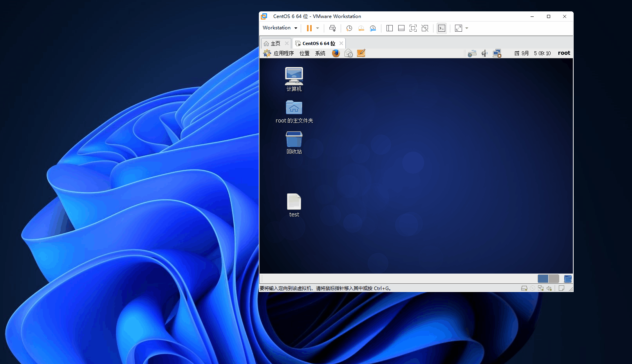
Task: Launch Firefox from the CentOS panel
Action: [x=336, y=53]
